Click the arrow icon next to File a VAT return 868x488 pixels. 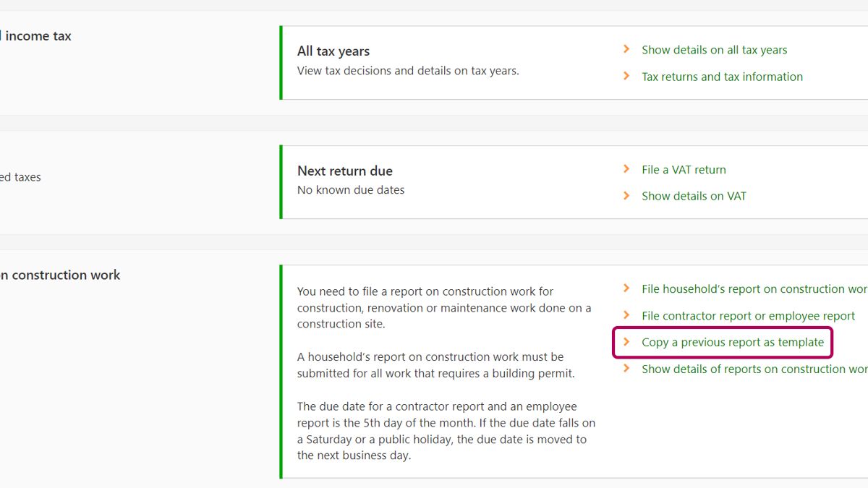[626, 169]
